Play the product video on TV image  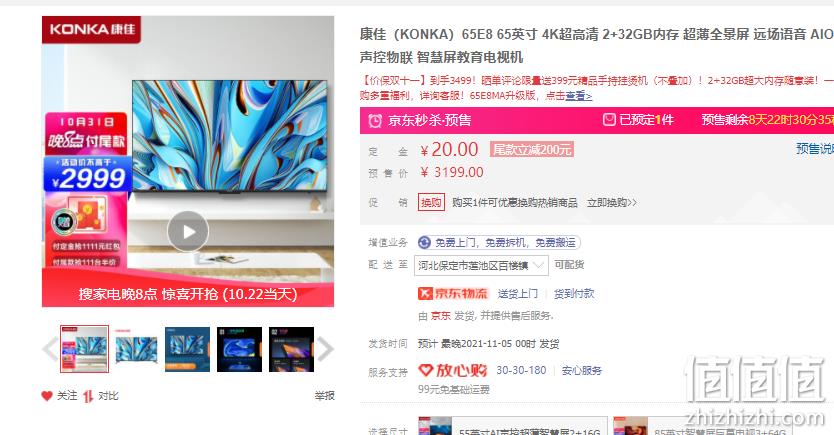188,232
